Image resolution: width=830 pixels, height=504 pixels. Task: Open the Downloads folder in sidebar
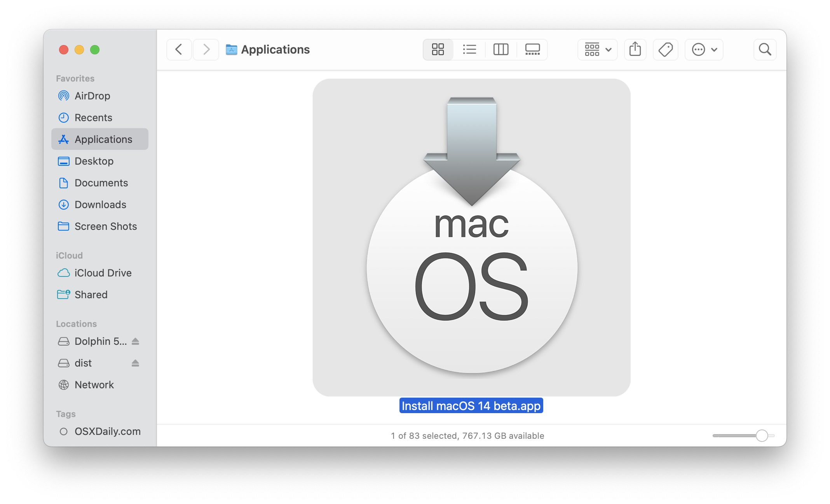click(100, 205)
